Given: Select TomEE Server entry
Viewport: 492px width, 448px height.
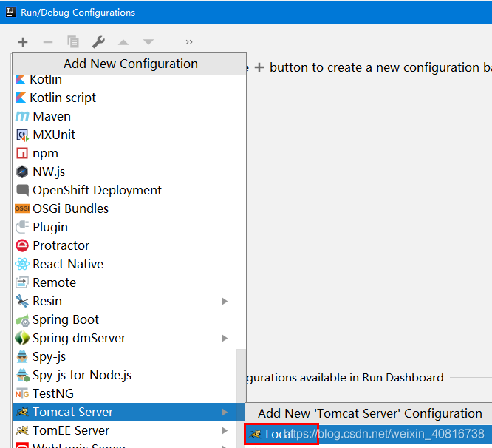Looking at the screenshot, I should (129, 430).
